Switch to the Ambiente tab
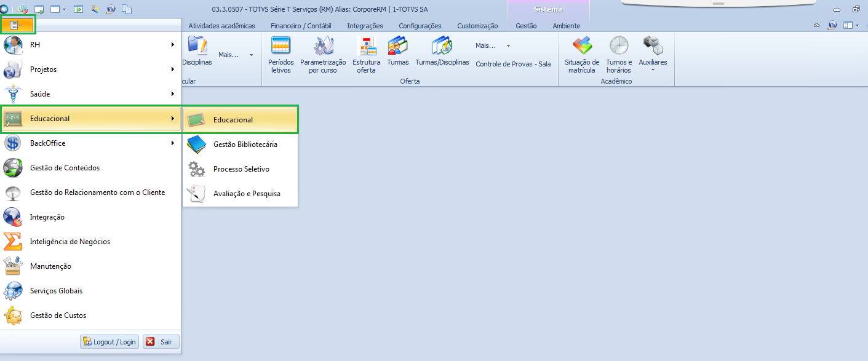This screenshot has height=361, width=868. click(x=566, y=26)
